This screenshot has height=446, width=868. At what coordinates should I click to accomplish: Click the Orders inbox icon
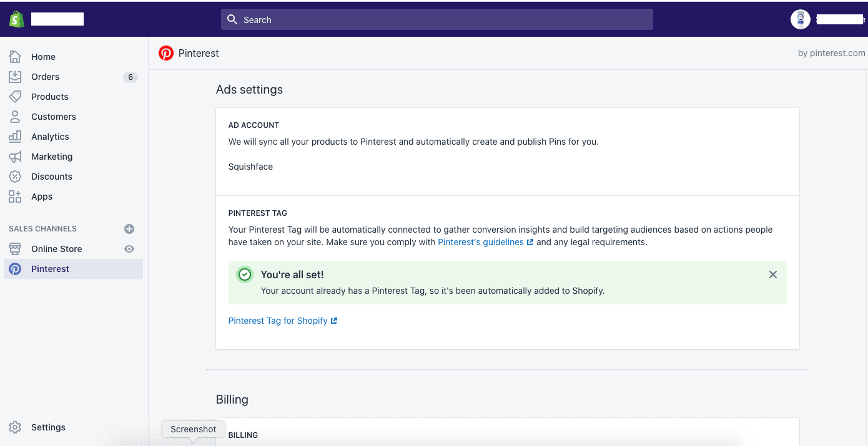coord(15,77)
